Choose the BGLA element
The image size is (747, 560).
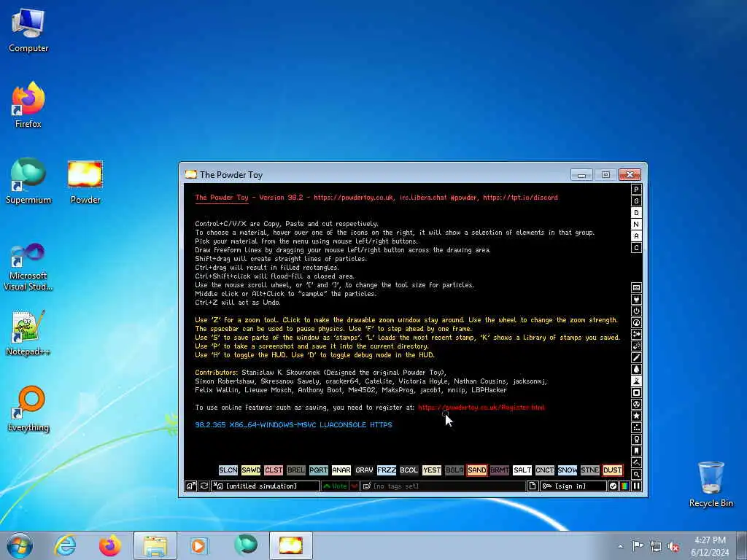[x=454, y=470]
